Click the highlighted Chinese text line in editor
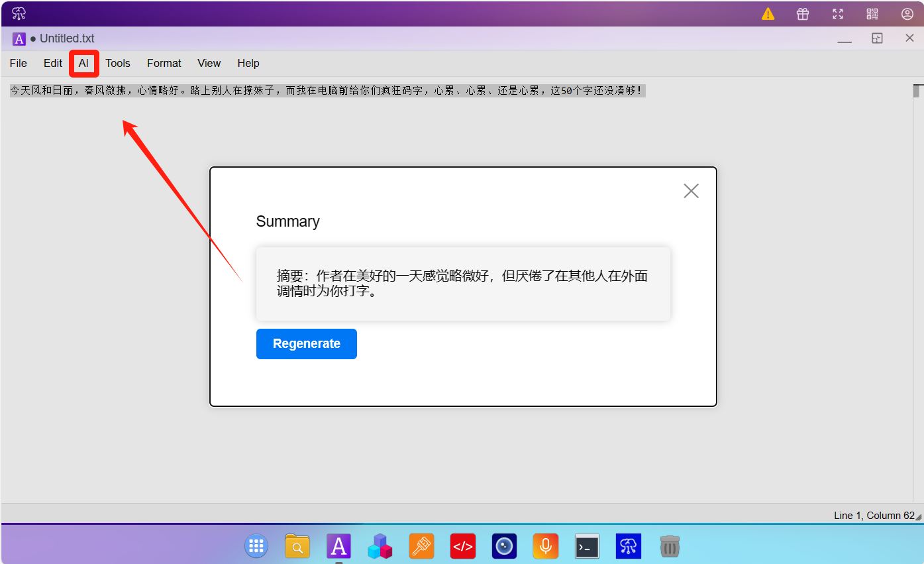This screenshot has width=924, height=564. tap(327, 91)
